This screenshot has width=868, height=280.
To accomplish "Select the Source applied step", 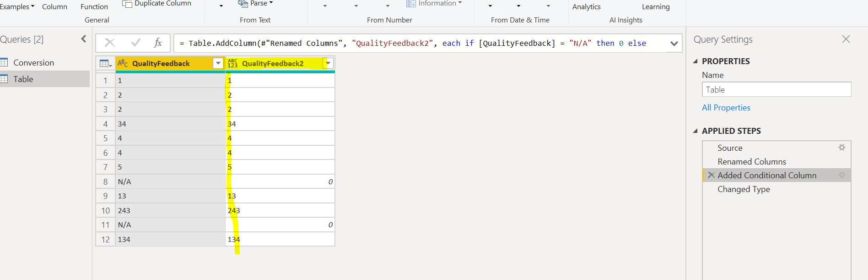I will click(776, 148).
